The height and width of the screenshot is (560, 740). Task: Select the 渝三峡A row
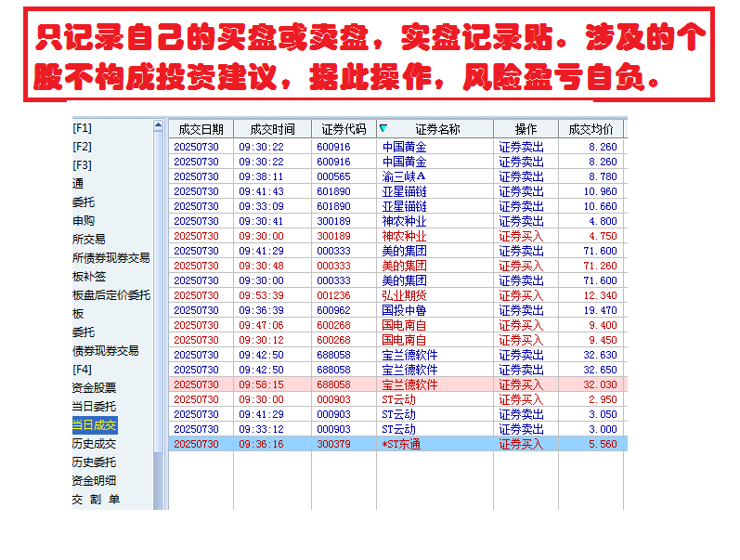(x=397, y=176)
